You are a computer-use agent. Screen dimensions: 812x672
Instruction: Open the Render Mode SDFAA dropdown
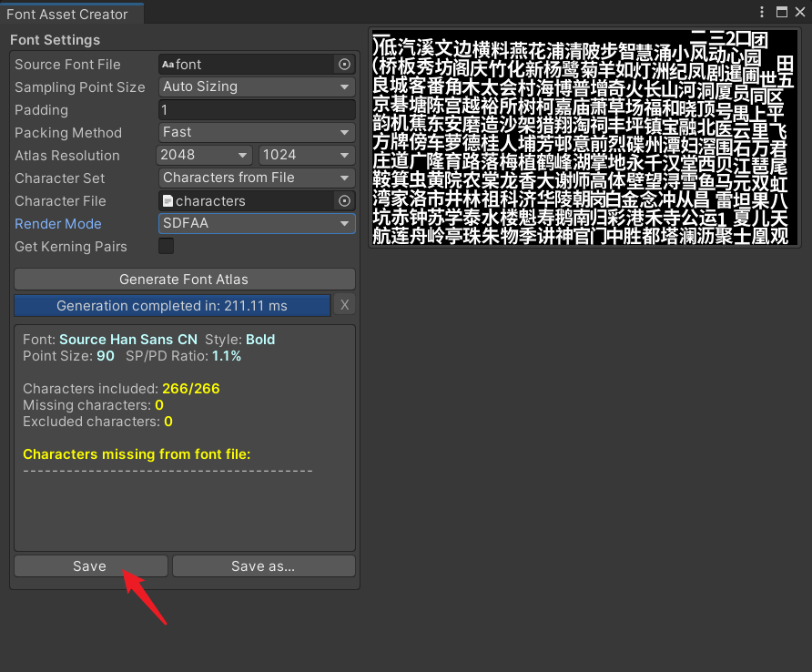click(x=257, y=223)
